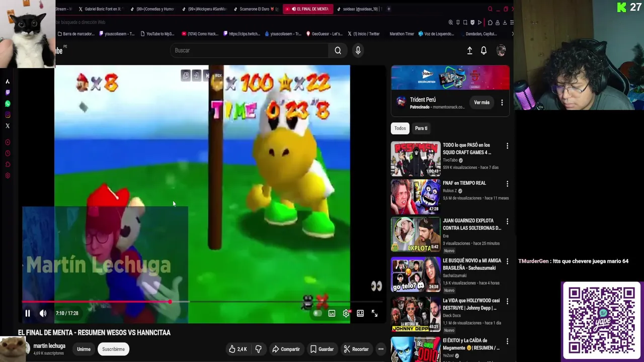Open the YouTube notifications bell

pyautogui.click(x=484, y=50)
